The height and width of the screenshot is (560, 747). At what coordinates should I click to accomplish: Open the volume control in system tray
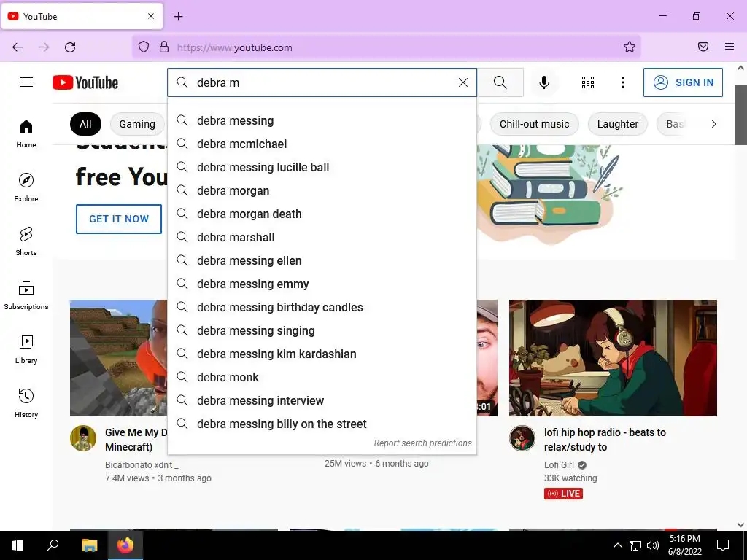(653, 545)
